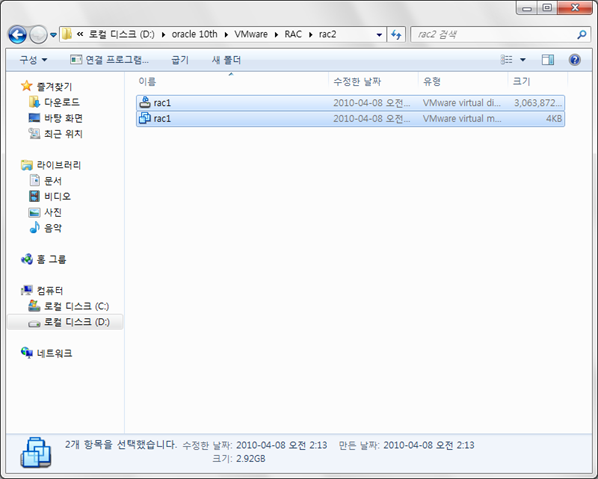Open 비디오 library

(57, 196)
